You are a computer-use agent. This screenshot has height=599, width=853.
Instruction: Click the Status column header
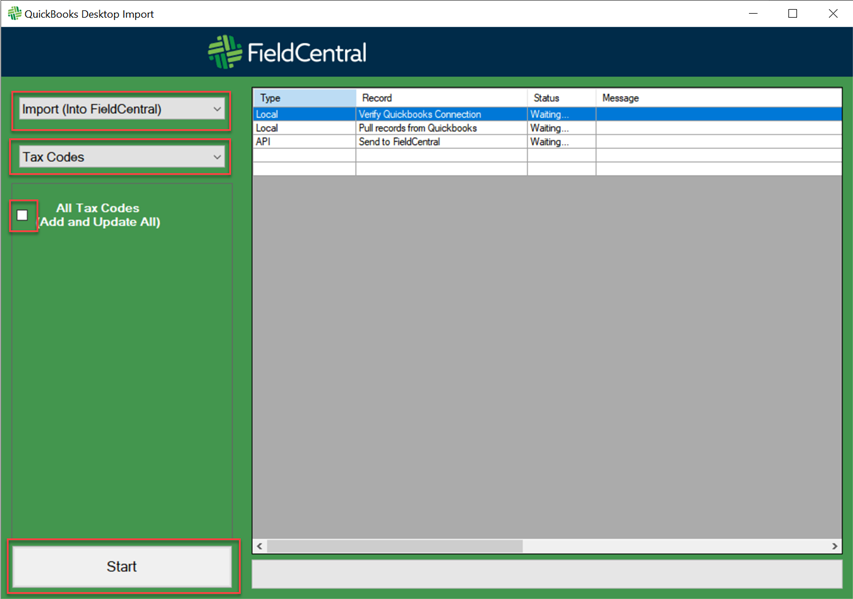tap(561, 98)
